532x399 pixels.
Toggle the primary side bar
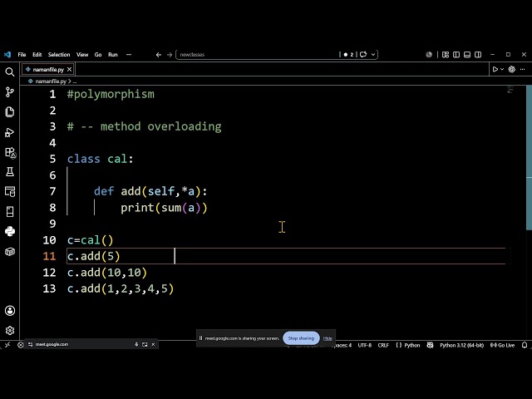coord(456,54)
